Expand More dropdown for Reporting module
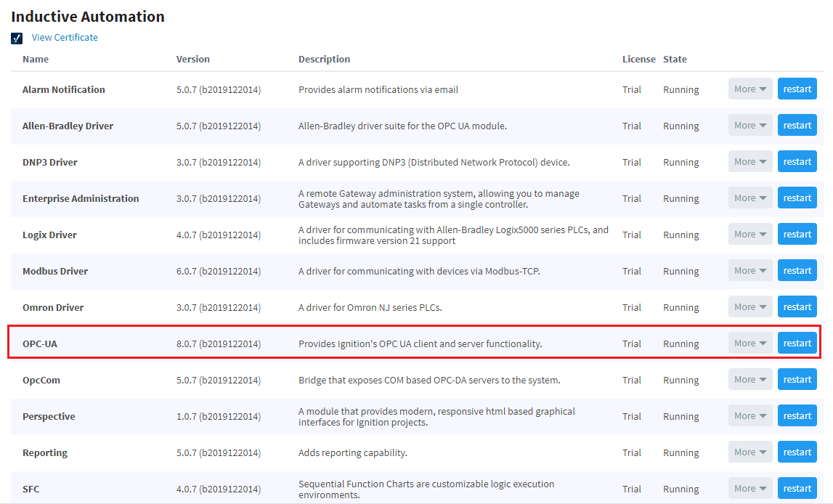Image resolution: width=833 pixels, height=504 pixels. [750, 452]
